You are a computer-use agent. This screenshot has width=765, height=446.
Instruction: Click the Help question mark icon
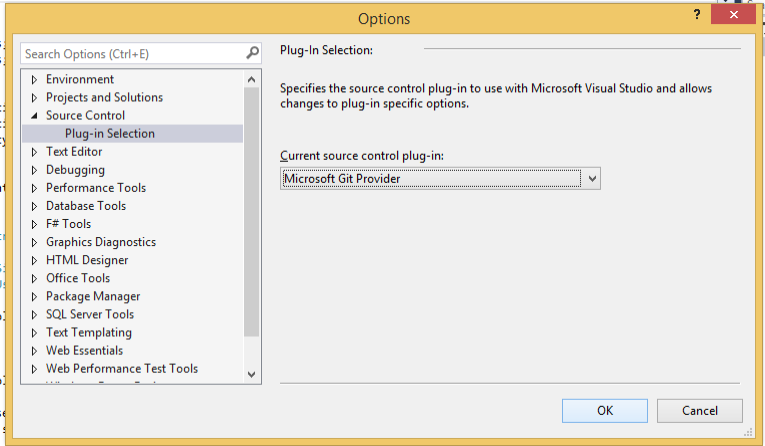click(693, 16)
